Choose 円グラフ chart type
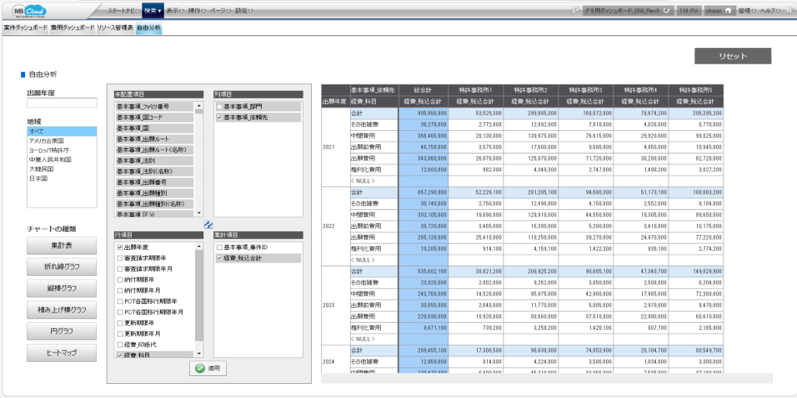The image size is (797, 398). click(x=62, y=331)
